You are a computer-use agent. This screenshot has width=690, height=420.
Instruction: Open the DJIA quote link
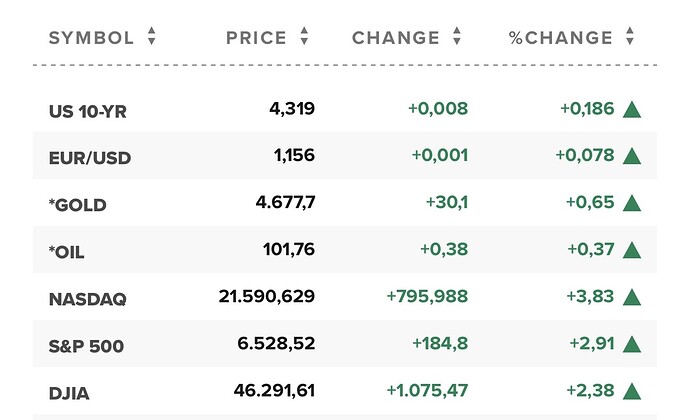(70, 393)
